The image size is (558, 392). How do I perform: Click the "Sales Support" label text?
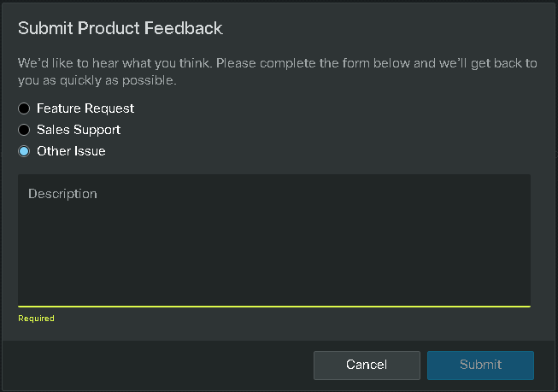tap(79, 130)
